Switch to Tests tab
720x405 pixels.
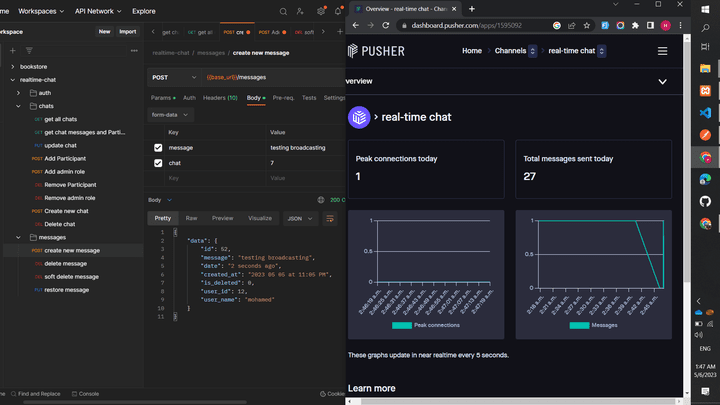click(x=309, y=98)
